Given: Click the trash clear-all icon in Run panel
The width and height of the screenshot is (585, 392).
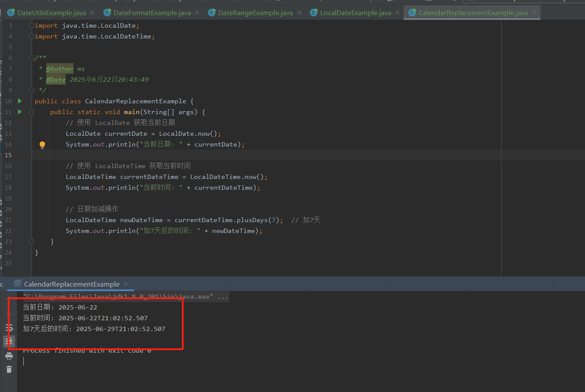Looking at the screenshot, I should click(9, 369).
